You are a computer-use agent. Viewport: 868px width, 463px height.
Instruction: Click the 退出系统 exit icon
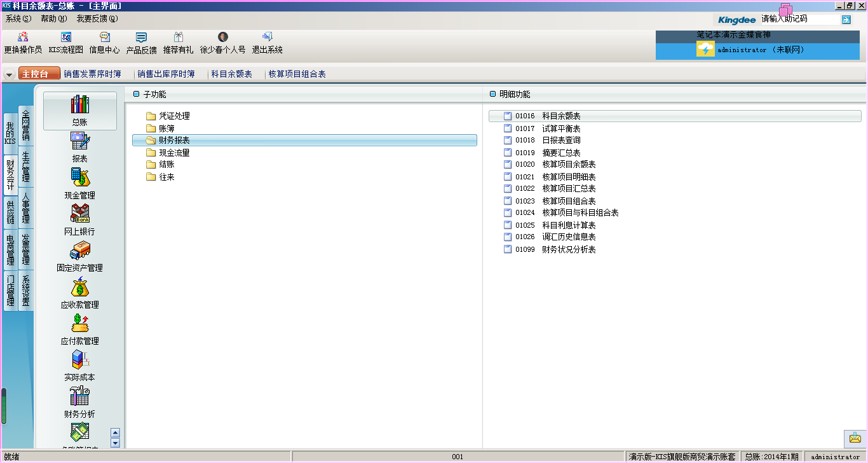tap(267, 43)
